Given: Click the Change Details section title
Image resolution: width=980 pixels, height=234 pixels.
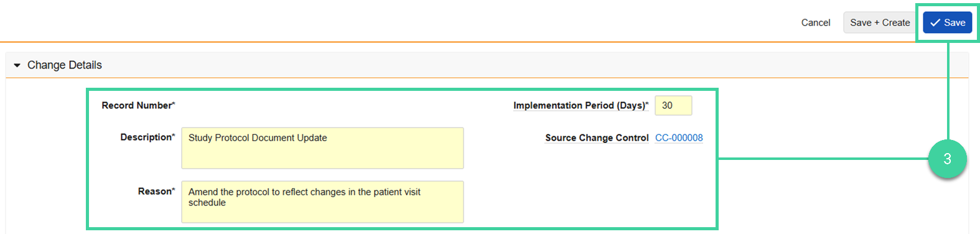Looking at the screenshot, I should pos(65,65).
